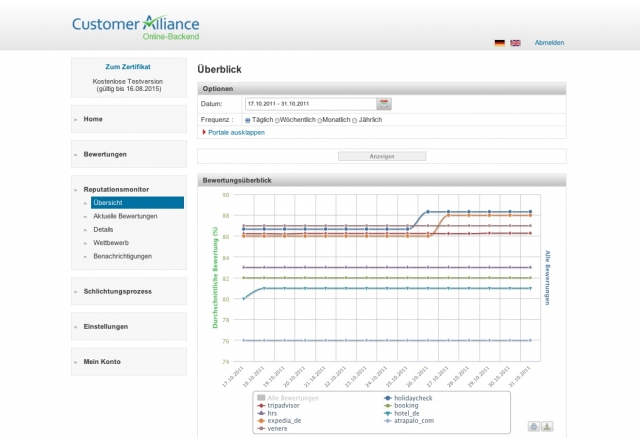Click the Customer Alliance logo
Image resolution: width=640 pixels, height=438 pixels.
pyautogui.click(x=136, y=27)
